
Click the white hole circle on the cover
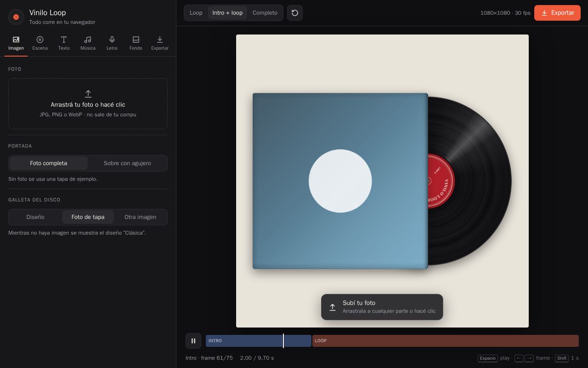click(340, 181)
